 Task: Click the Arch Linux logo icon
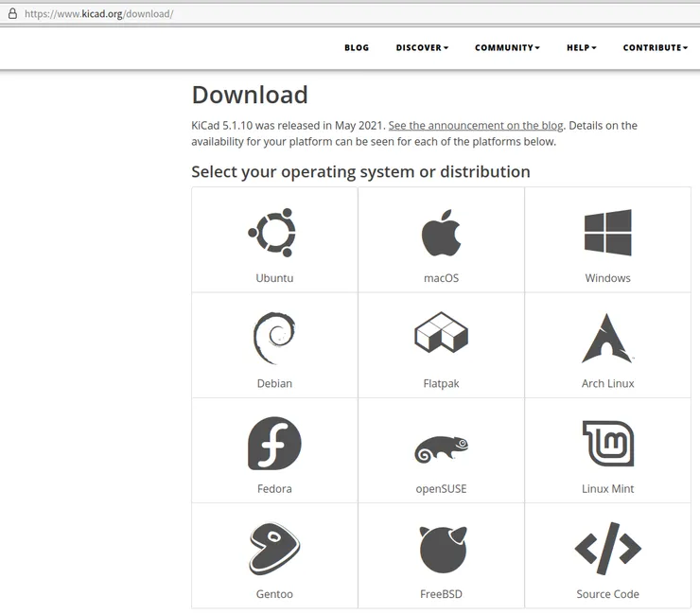[606, 338]
